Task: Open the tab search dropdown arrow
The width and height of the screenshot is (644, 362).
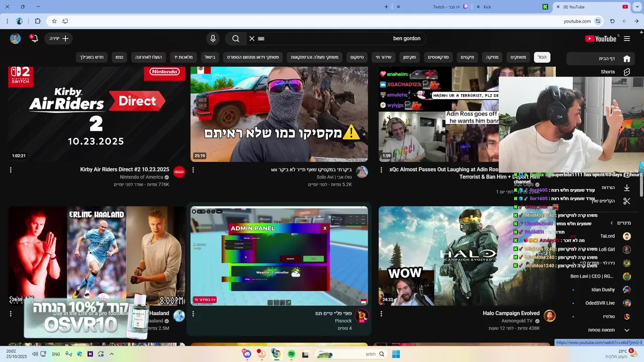Action: (637, 7)
